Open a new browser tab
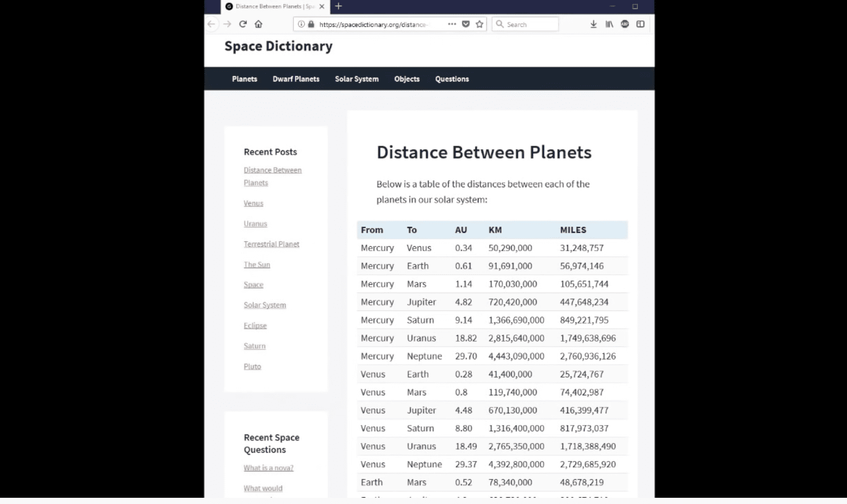The width and height of the screenshot is (847, 504). coord(338,6)
